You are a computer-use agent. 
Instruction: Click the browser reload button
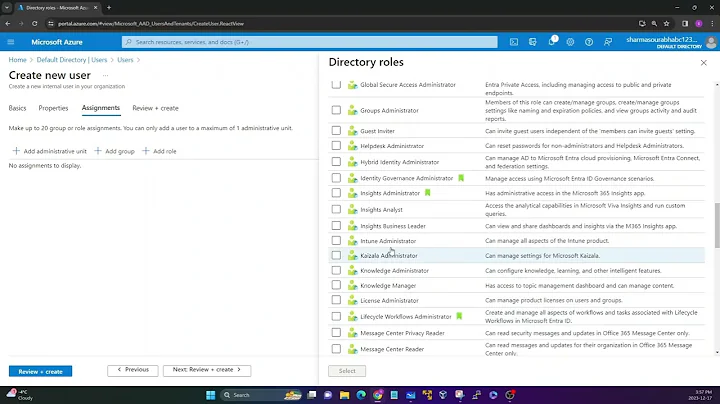34,23
